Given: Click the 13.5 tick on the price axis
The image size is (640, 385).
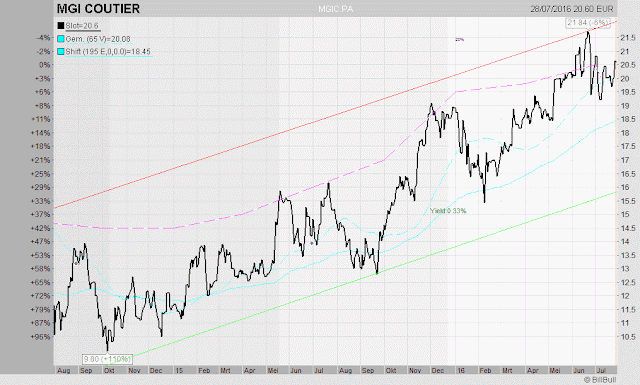Looking at the screenshot, I should pos(628,255).
